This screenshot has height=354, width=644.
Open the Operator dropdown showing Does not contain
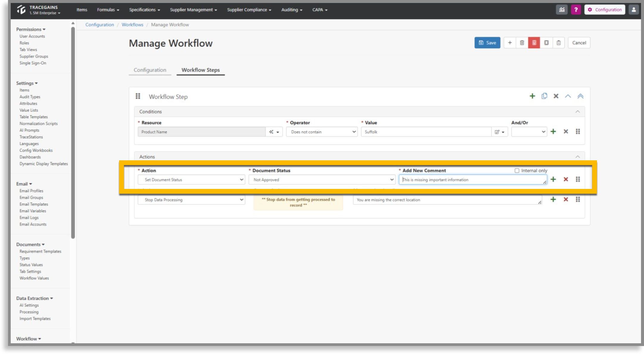click(322, 132)
